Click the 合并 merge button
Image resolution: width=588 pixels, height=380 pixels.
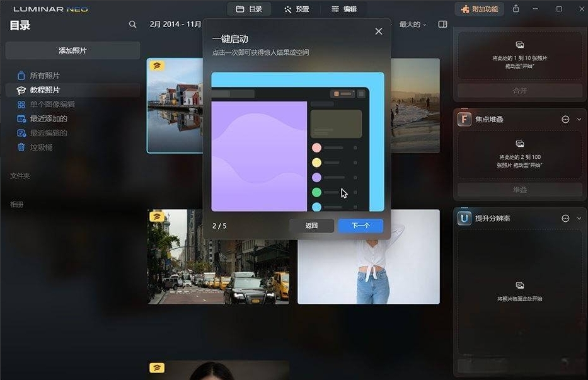(x=520, y=91)
